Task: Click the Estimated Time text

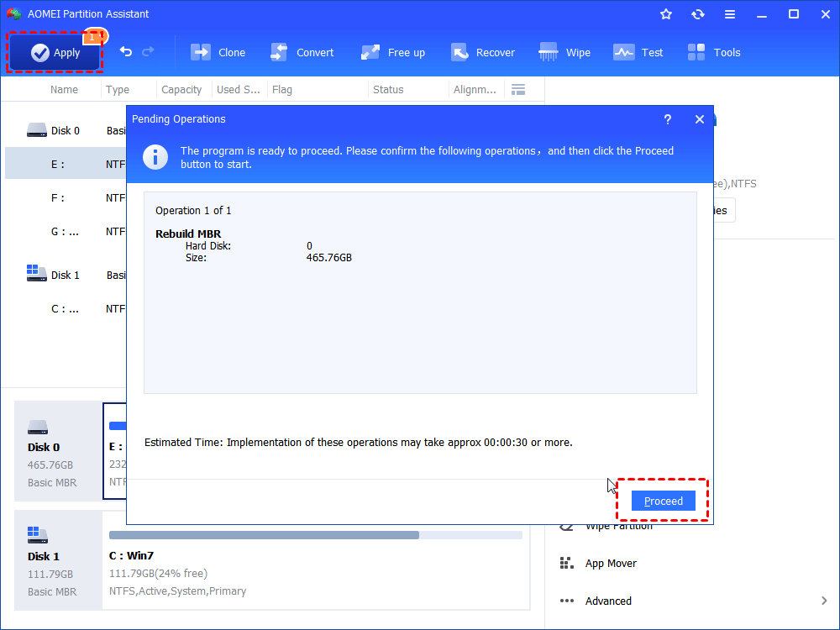Action: [358, 443]
